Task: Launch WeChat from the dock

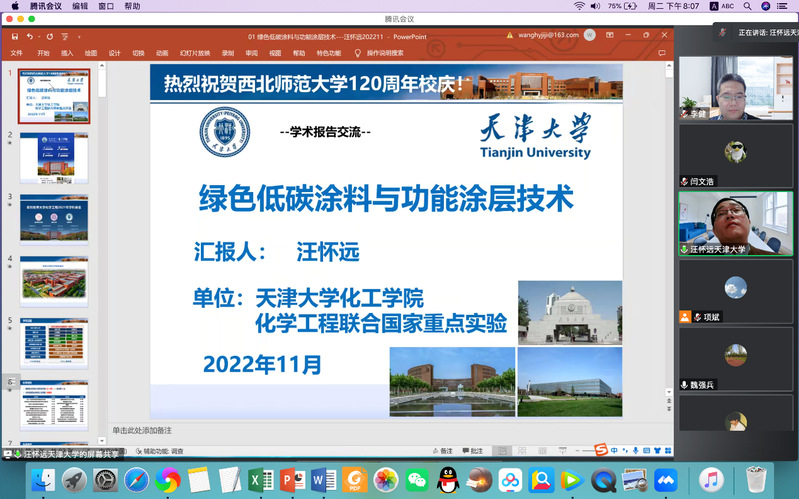Action: pos(417,480)
